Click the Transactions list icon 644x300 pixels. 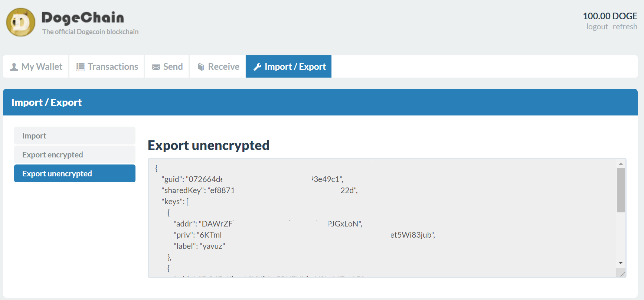coord(80,67)
